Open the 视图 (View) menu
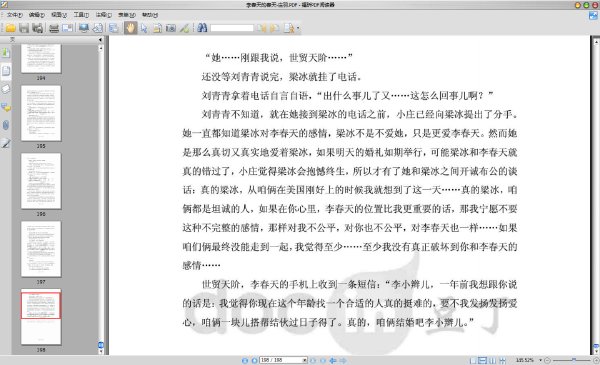Image resolution: width=600 pixels, height=365 pixels. coord(59,15)
